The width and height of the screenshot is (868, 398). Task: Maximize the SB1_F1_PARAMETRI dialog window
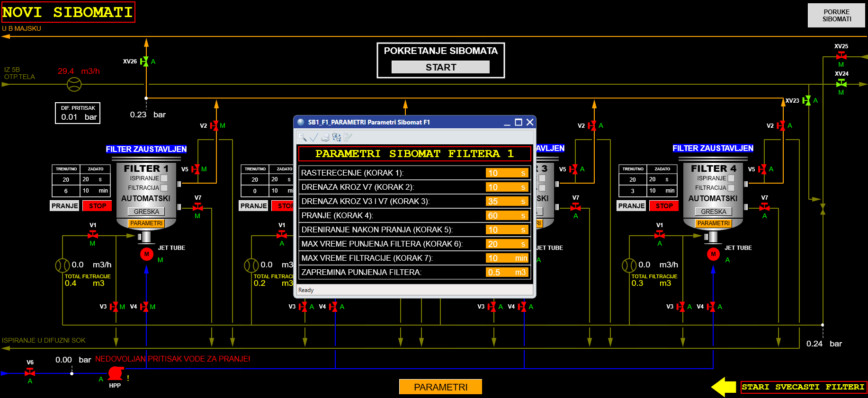[519, 122]
